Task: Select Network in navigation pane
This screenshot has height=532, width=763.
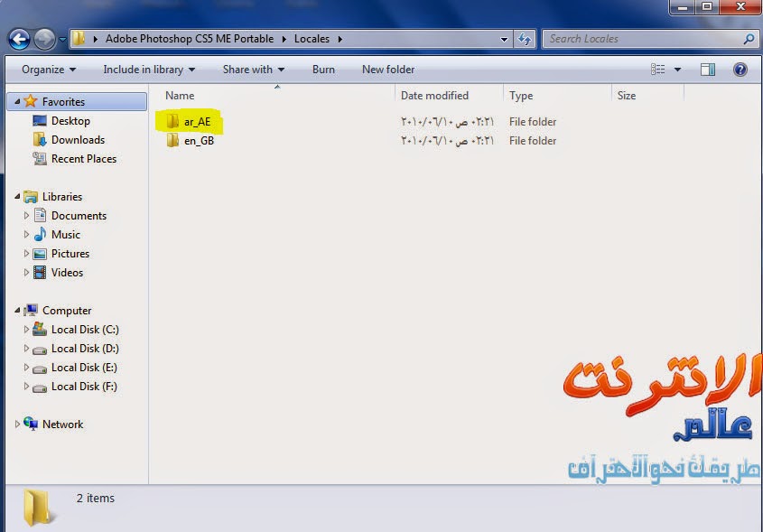Action: point(63,425)
